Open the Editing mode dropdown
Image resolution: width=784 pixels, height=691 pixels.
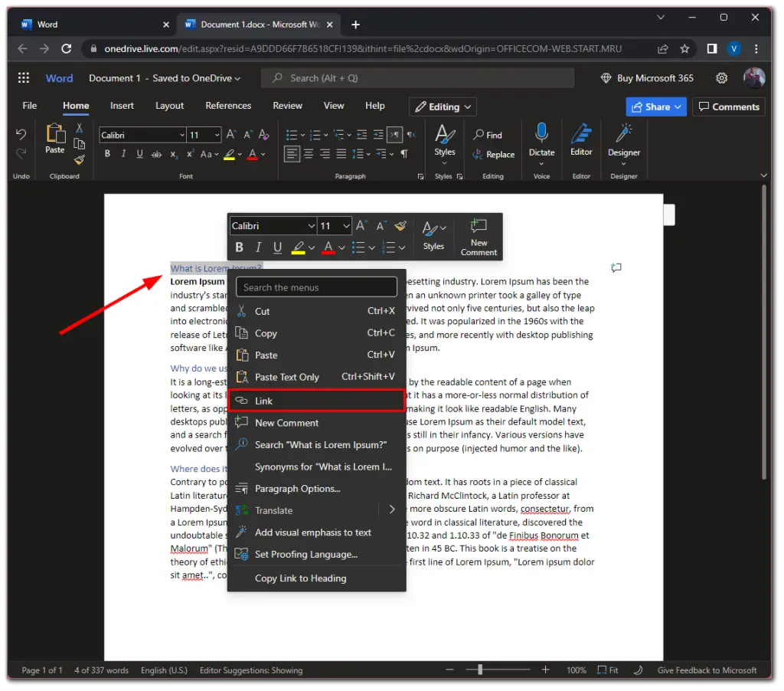[443, 106]
